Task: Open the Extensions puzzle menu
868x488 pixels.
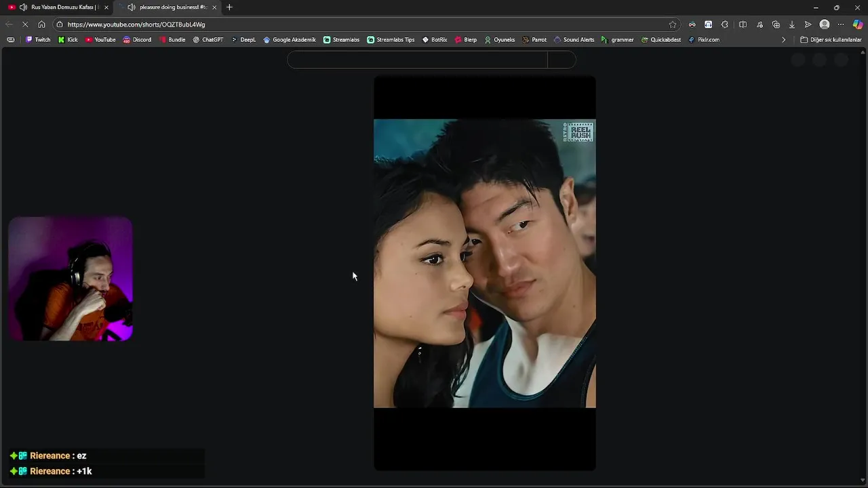Action: 725,24
